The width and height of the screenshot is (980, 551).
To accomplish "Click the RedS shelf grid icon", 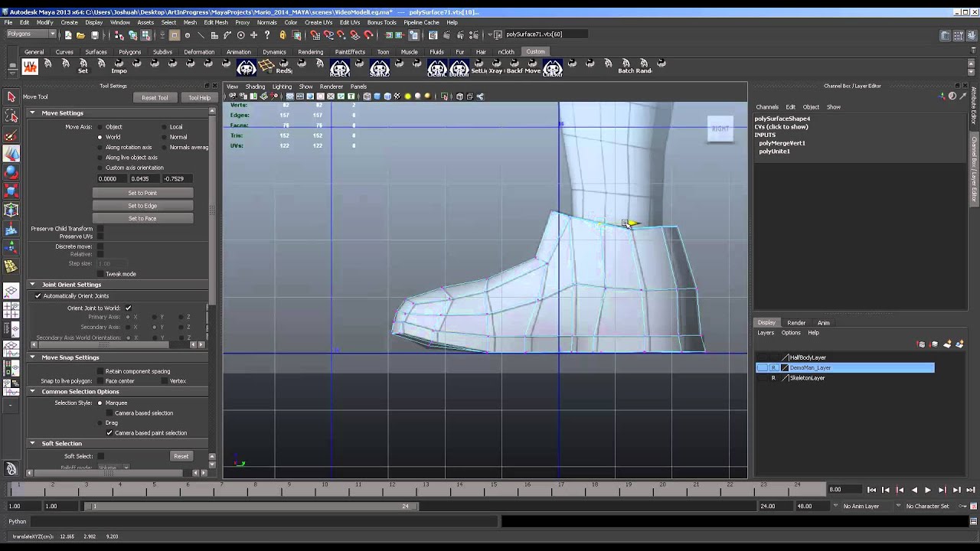I will pos(266,67).
